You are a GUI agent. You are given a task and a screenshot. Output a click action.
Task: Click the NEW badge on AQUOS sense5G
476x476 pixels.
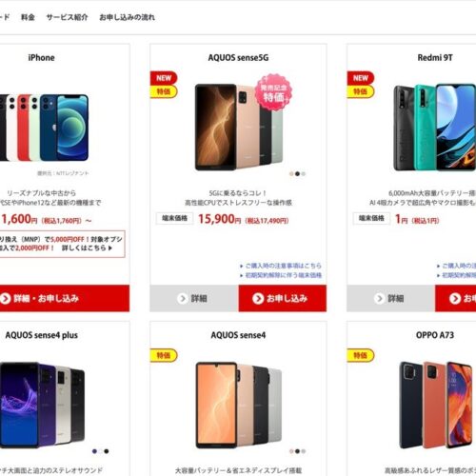[x=164, y=78]
